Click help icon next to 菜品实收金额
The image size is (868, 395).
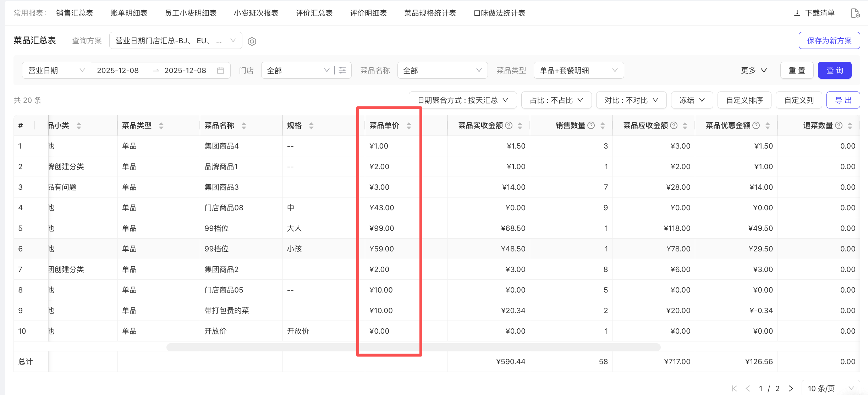click(509, 126)
